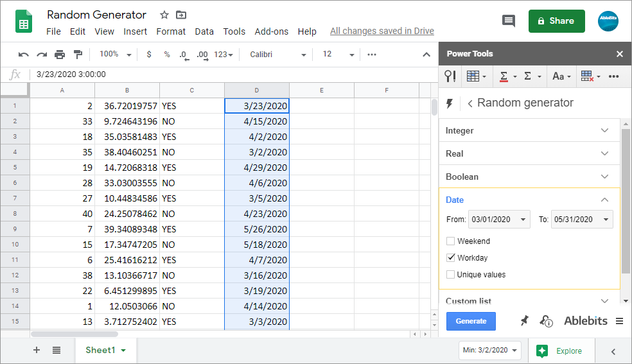Open the Calibri font dropdown
This screenshot has width=632, height=364.
pyautogui.click(x=277, y=55)
